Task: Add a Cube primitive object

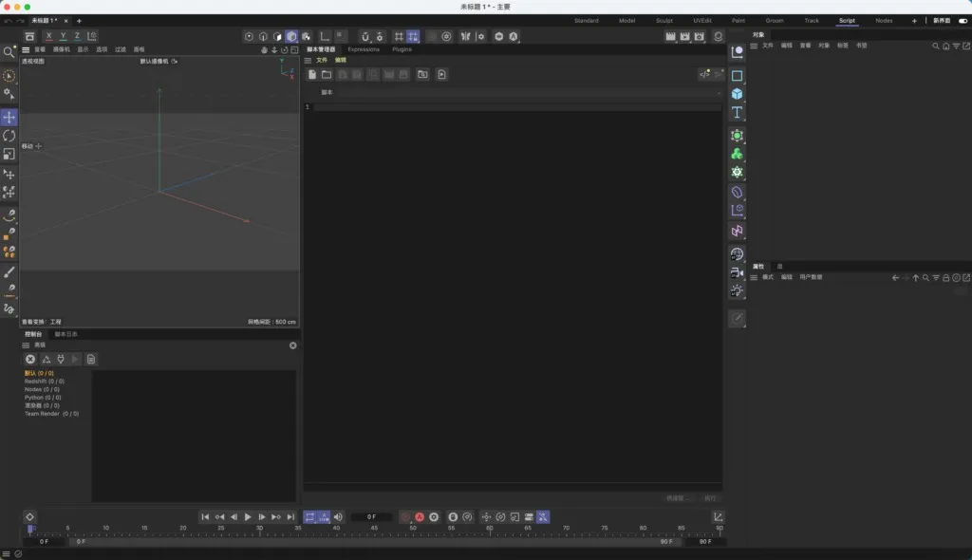Action: point(737,94)
